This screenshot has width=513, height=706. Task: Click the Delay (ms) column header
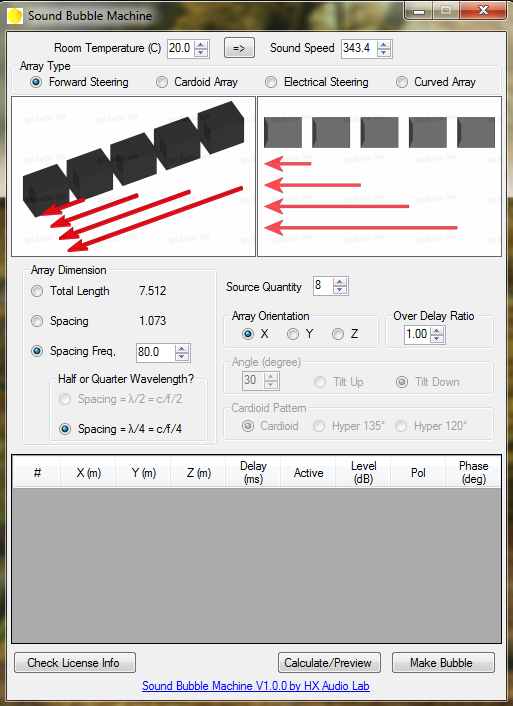tap(253, 472)
